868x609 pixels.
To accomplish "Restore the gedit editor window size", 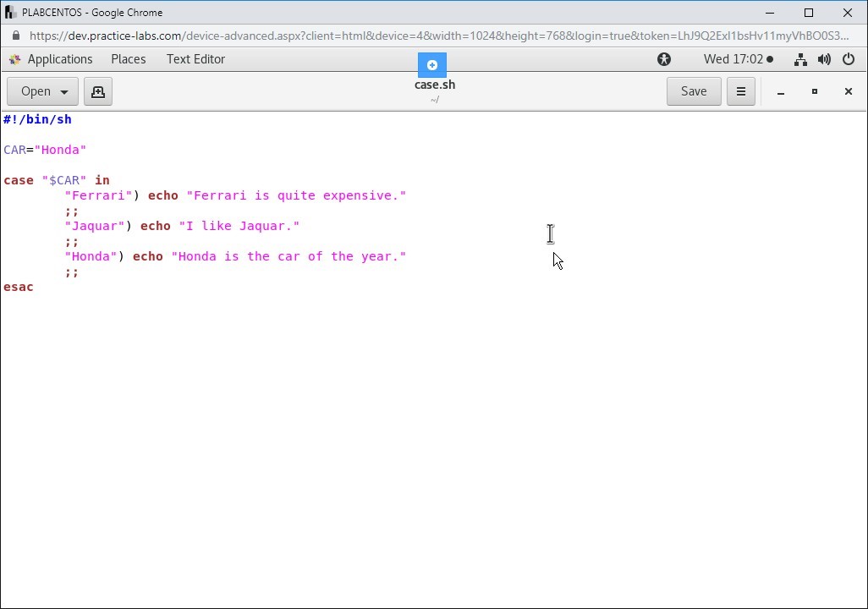I will tap(815, 91).
